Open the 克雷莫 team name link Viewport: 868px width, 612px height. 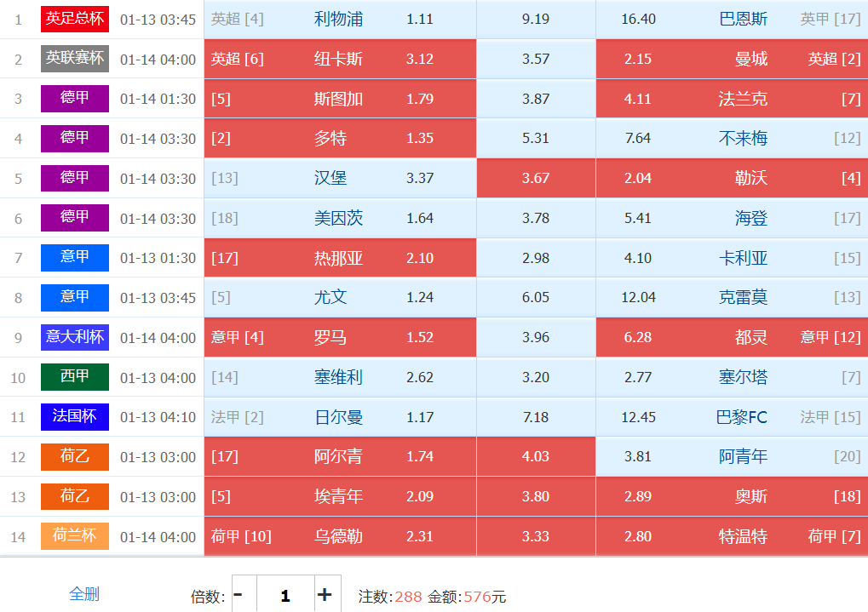pos(743,298)
